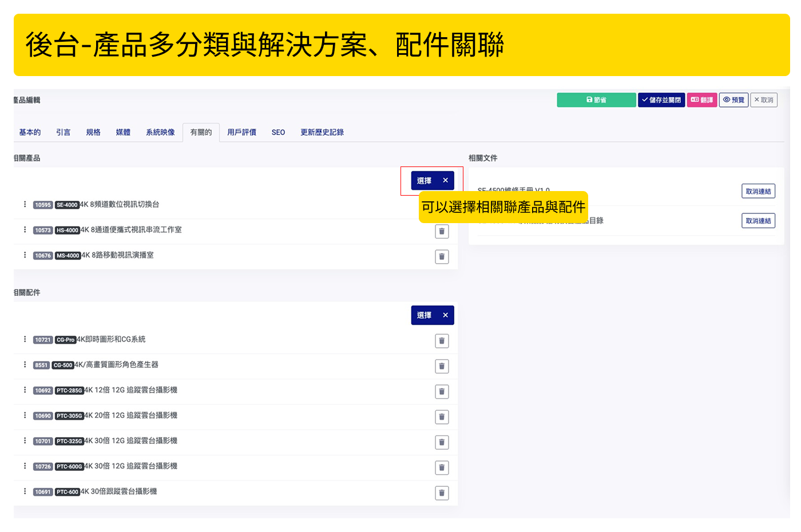The image size is (801, 532).
Task: Delete CG-500 accessory row
Action: tap(442, 366)
